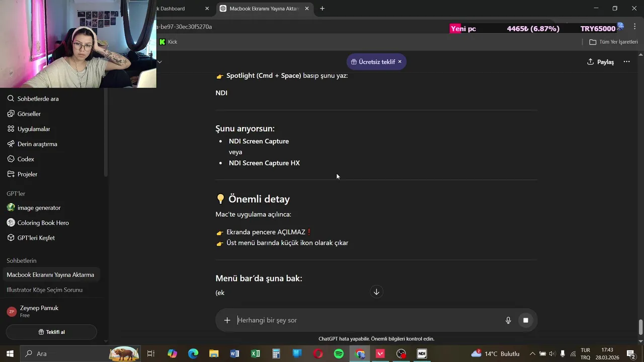Focus the Herhangi bir şey sor input
The width and height of the screenshot is (644, 362).
click(x=368, y=320)
